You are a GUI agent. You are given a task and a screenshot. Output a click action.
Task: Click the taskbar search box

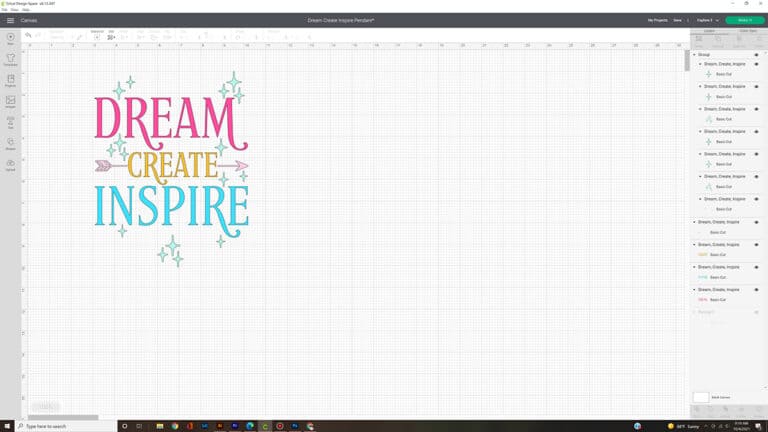[x=65, y=426]
